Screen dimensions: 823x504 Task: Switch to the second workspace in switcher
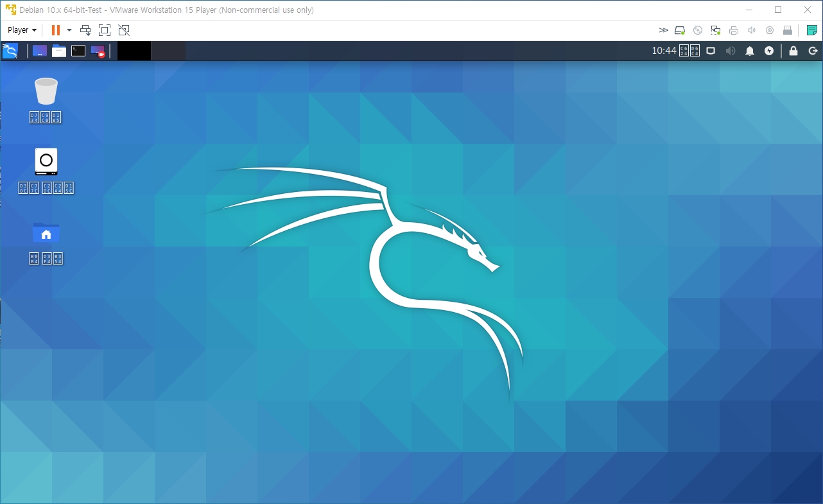point(169,51)
